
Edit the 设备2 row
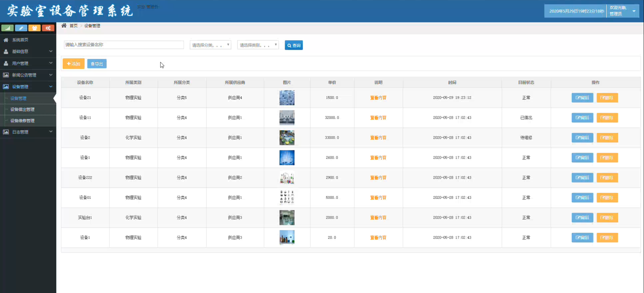click(582, 138)
